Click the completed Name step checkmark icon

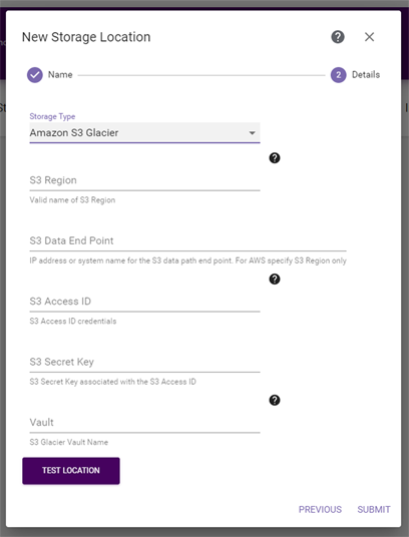pyautogui.click(x=35, y=75)
